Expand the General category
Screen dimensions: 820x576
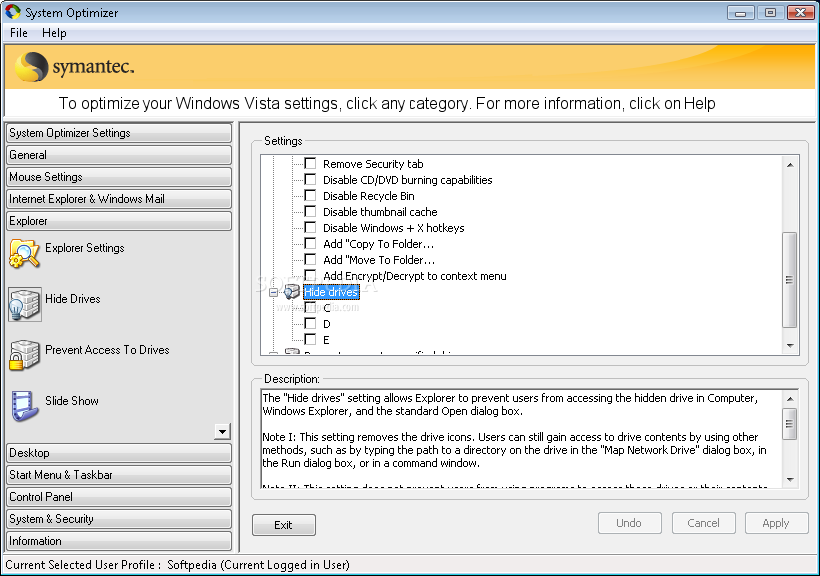click(119, 155)
